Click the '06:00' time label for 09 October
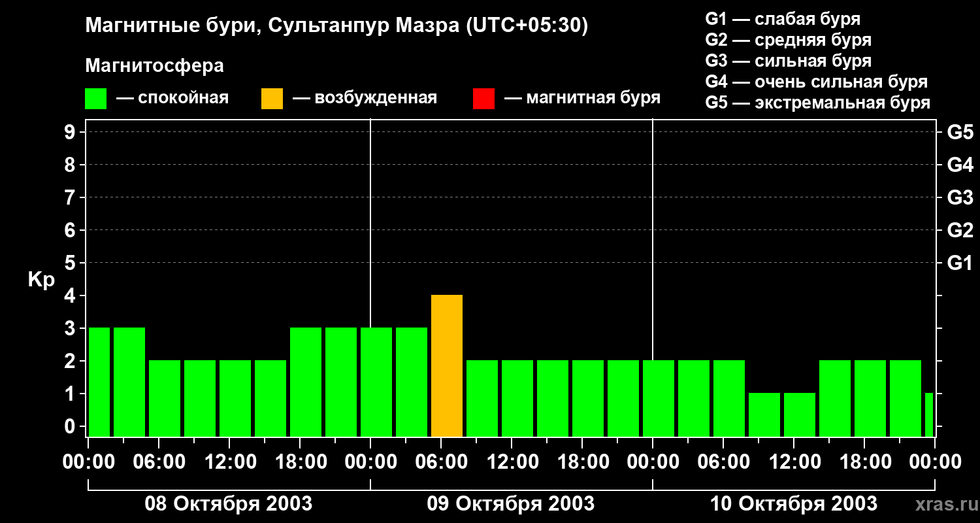The image size is (980, 523). pos(441,462)
